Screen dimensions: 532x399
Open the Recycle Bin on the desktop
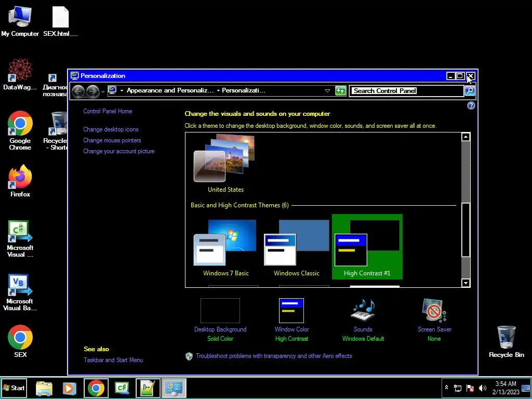[506, 342]
